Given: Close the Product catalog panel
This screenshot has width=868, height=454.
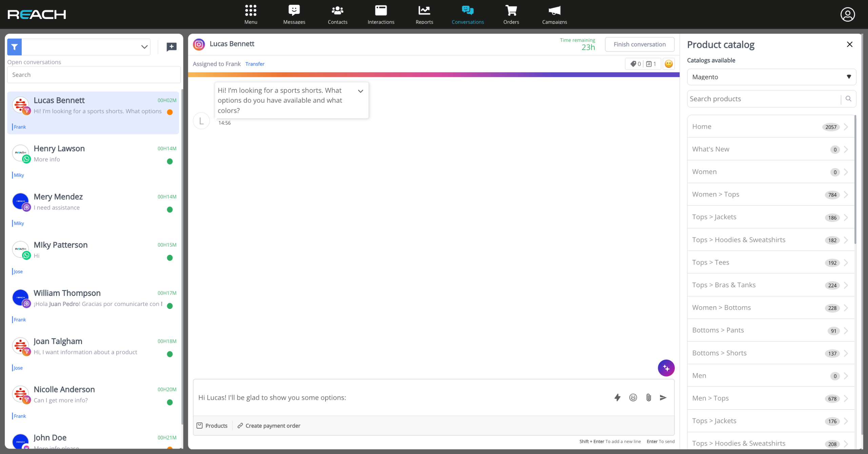Looking at the screenshot, I should [x=849, y=44].
